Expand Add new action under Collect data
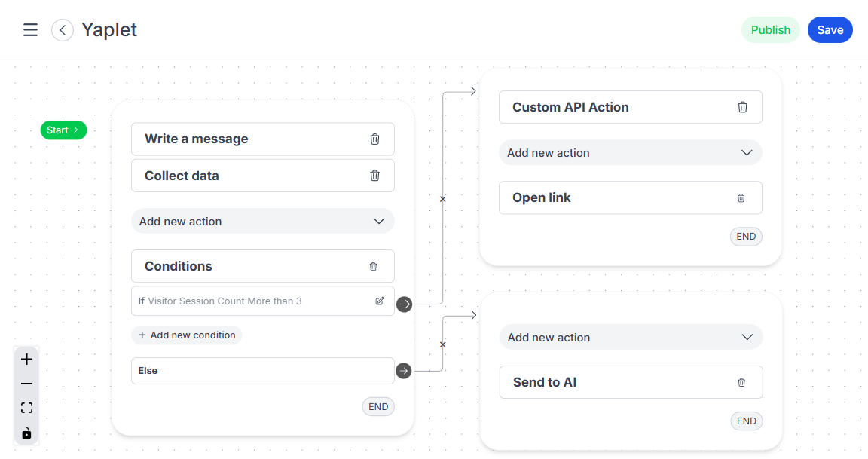Image resolution: width=868 pixels, height=459 pixels. click(262, 222)
